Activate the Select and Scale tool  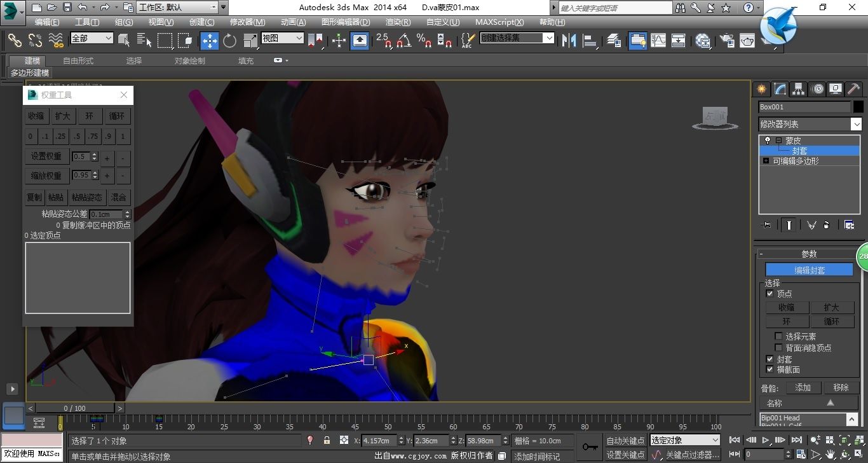click(x=250, y=41)
